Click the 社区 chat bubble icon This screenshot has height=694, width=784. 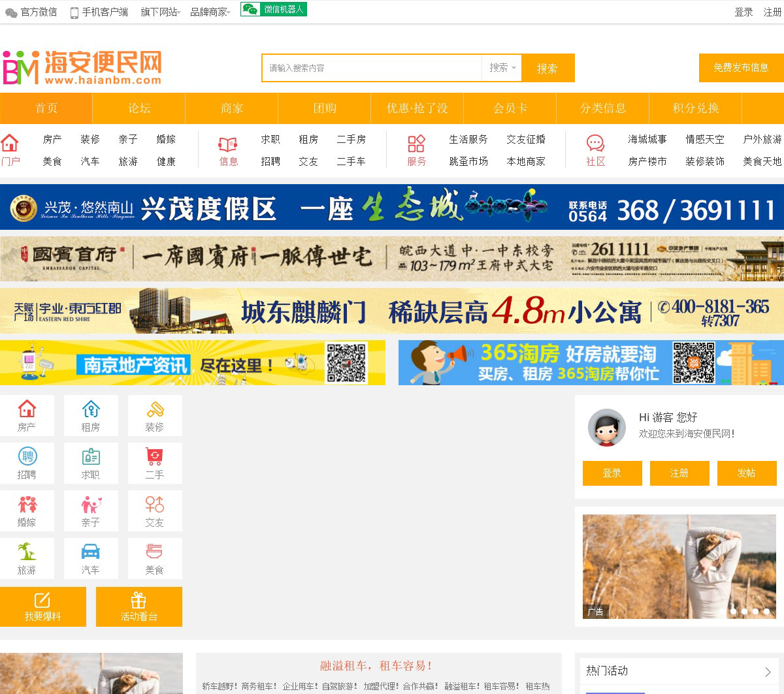coord(595,144)
